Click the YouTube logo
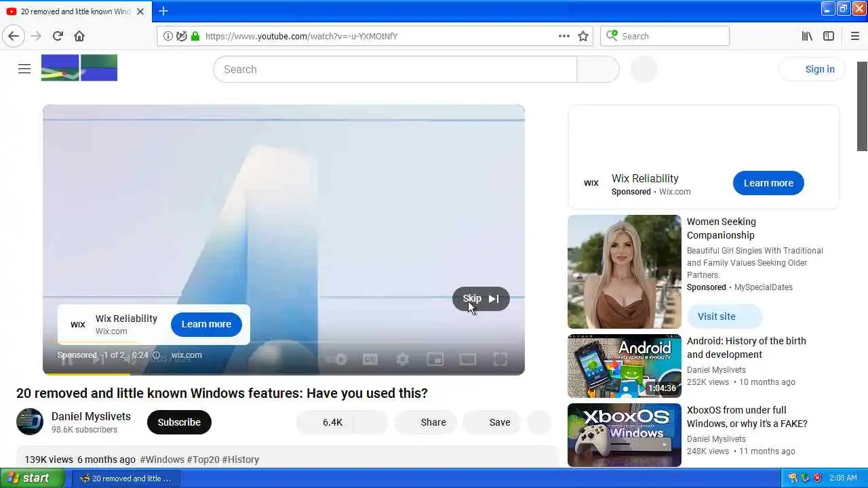 tap(79, 68)
